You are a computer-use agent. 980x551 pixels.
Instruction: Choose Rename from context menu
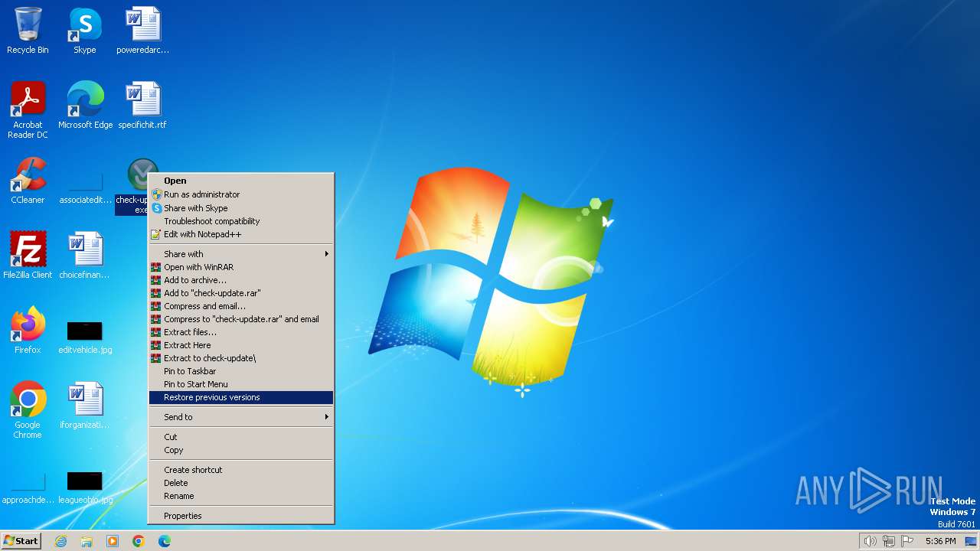(x=241, y=496)
